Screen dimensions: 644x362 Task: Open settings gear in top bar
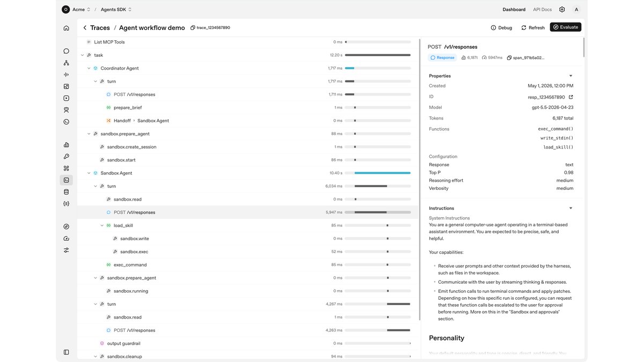[562, 9]
